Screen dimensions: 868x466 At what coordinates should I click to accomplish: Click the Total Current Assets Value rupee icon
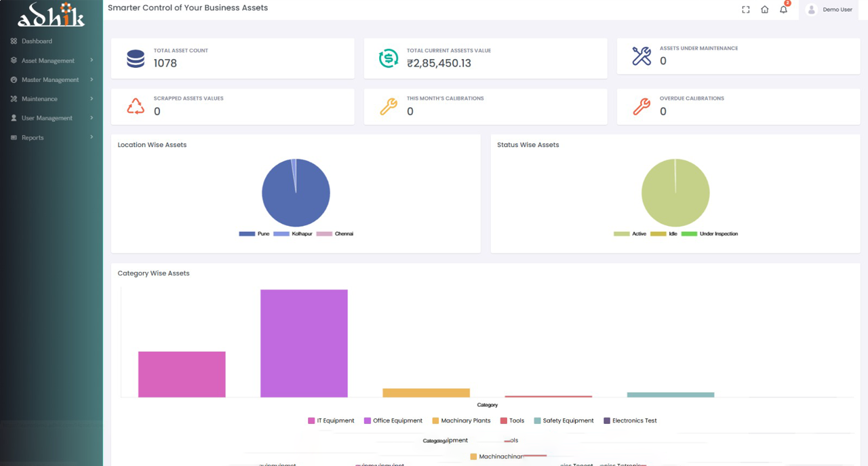(389, 58)
